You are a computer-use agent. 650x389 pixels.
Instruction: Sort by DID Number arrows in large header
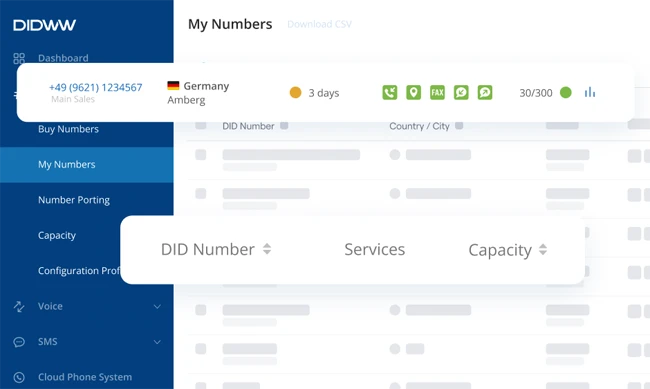pyautogui.click(x=267, y=249)
